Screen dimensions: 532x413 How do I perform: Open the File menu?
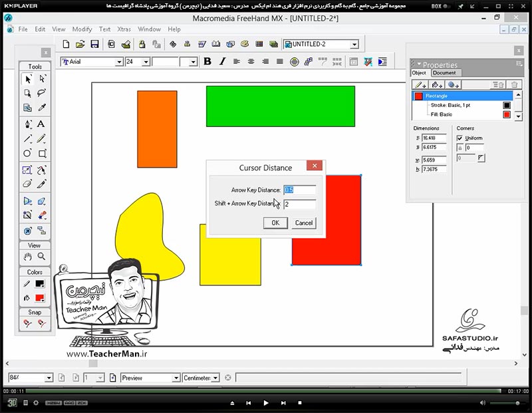pyautogui.click(x=23, y=29)
